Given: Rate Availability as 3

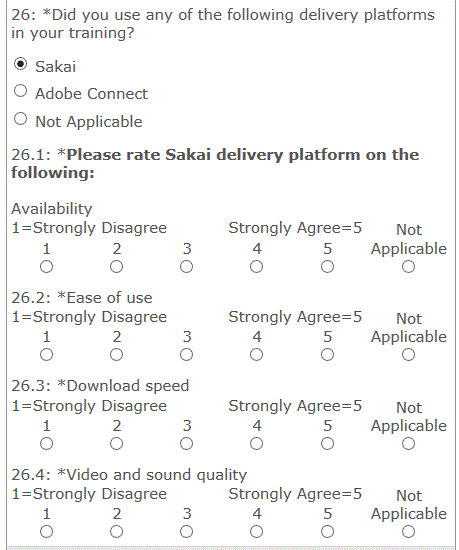Looking at the screenshot, I should (x=187, y=267).
